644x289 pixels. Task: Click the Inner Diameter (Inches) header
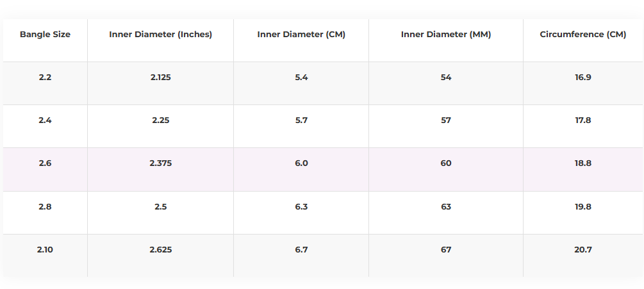(x=160, y=35)
